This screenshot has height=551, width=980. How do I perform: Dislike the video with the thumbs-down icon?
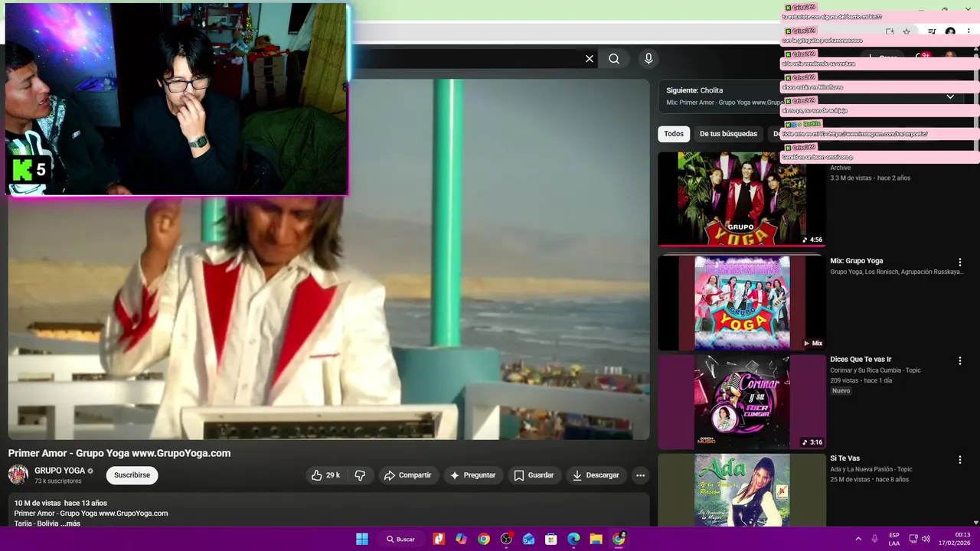click(x=360, y=475)
